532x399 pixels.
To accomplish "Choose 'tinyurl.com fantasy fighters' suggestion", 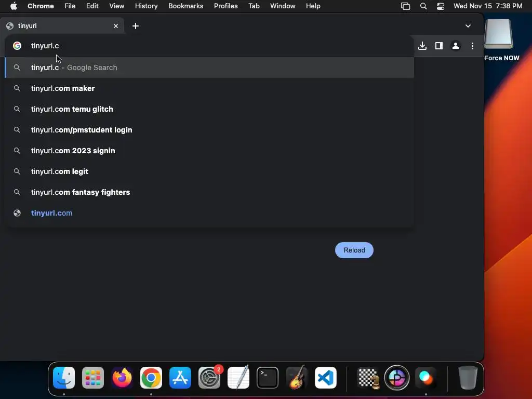I will pos(209,192).
